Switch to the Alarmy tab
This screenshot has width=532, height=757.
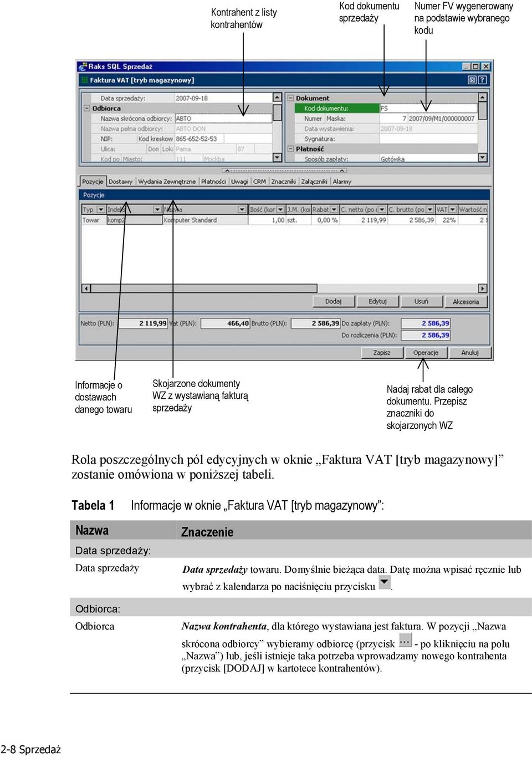click(342, 181)
